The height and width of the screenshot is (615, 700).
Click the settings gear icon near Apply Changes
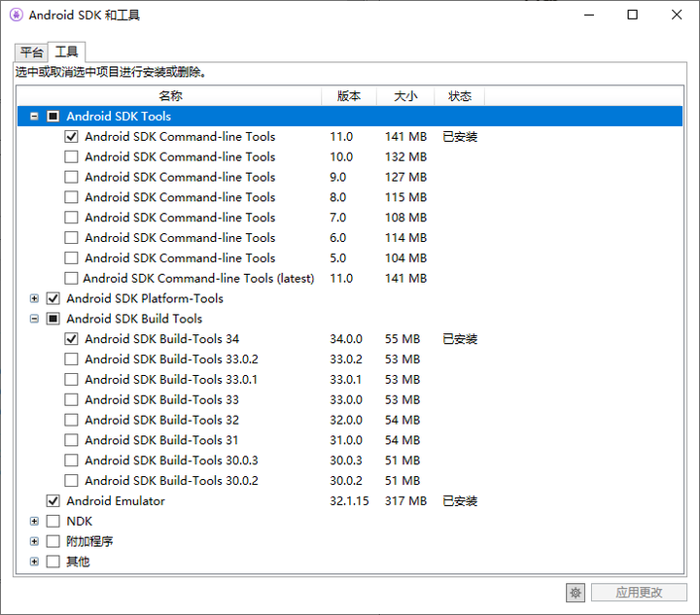(x=576, y=593)
